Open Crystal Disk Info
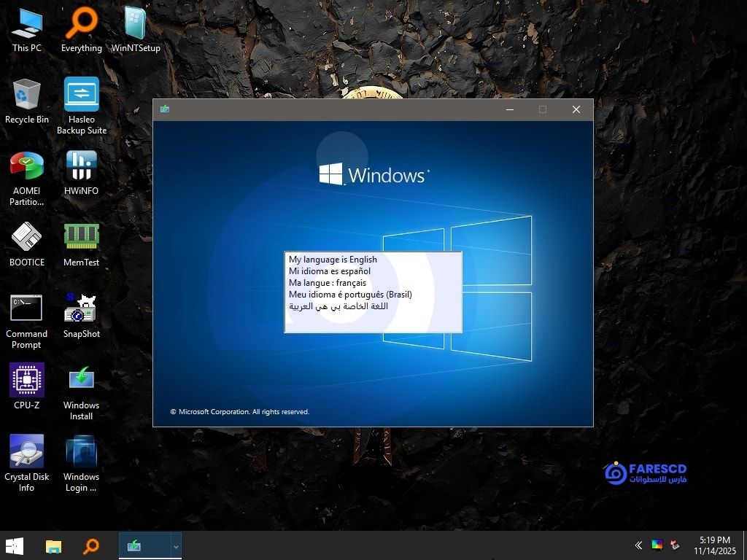This screenshot has width=747, height=560. point(27,451)
